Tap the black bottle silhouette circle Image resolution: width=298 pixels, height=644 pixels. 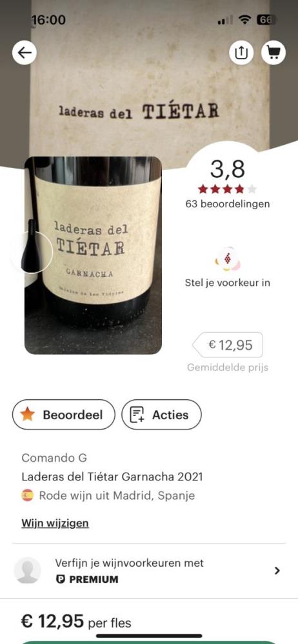[32, 251]
